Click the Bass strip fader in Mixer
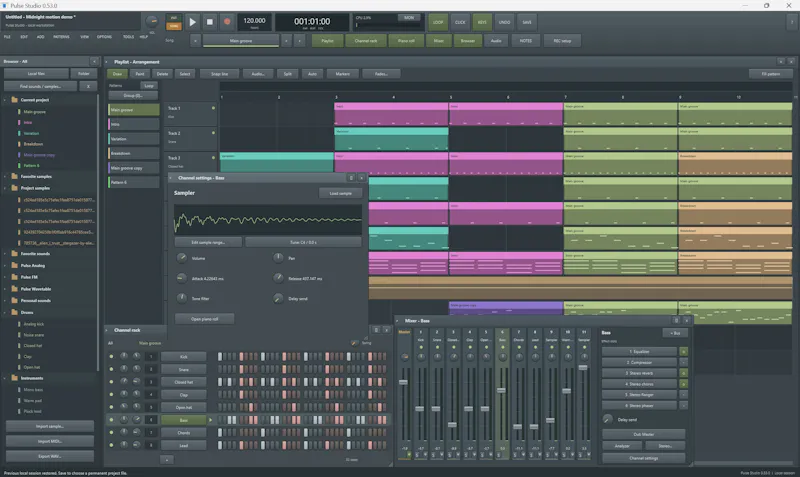 [502, 390]
